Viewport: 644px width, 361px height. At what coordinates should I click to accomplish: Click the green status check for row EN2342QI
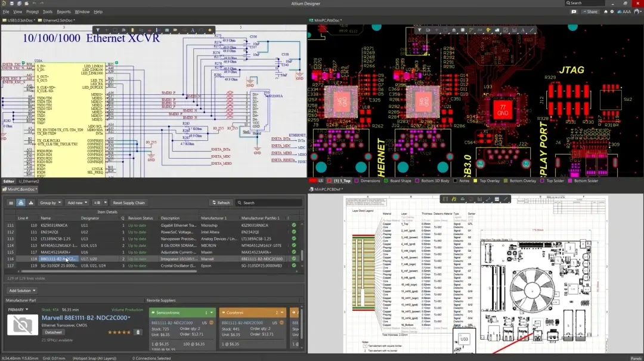click(293, 232)
